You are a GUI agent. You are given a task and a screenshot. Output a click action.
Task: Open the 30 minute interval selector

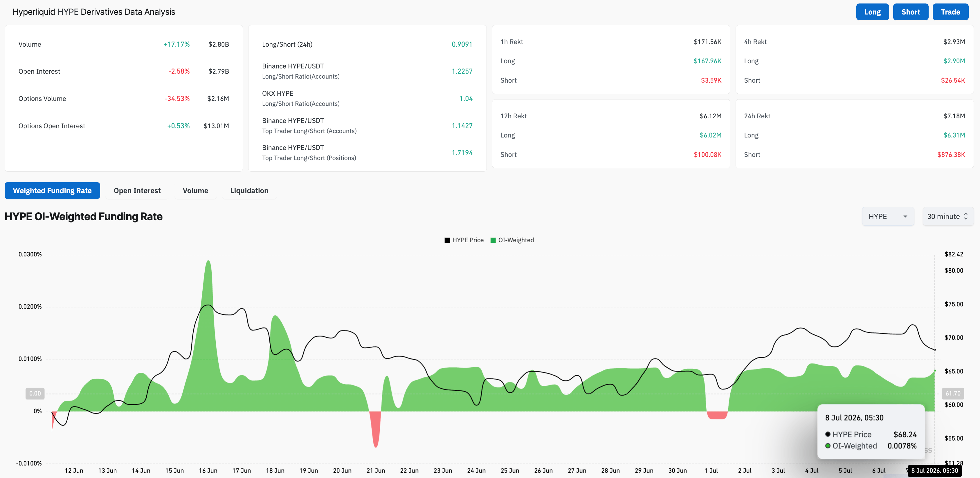[x=948, y=216]
